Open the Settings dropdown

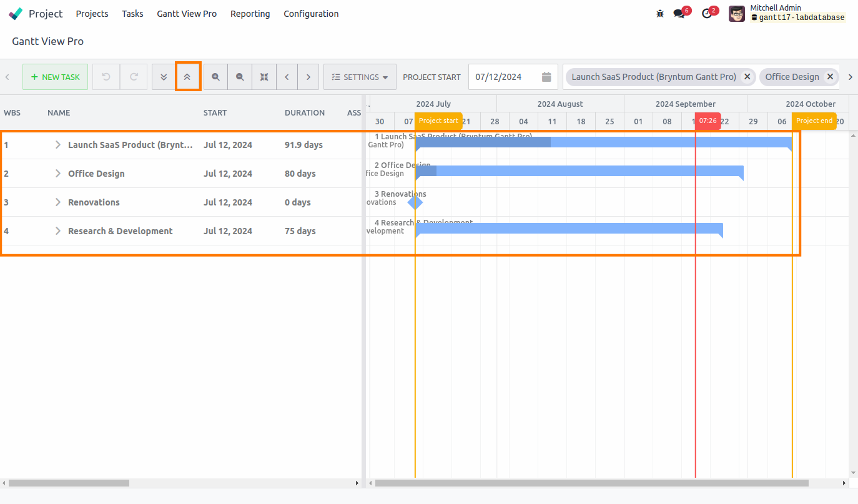pos(360,76)
